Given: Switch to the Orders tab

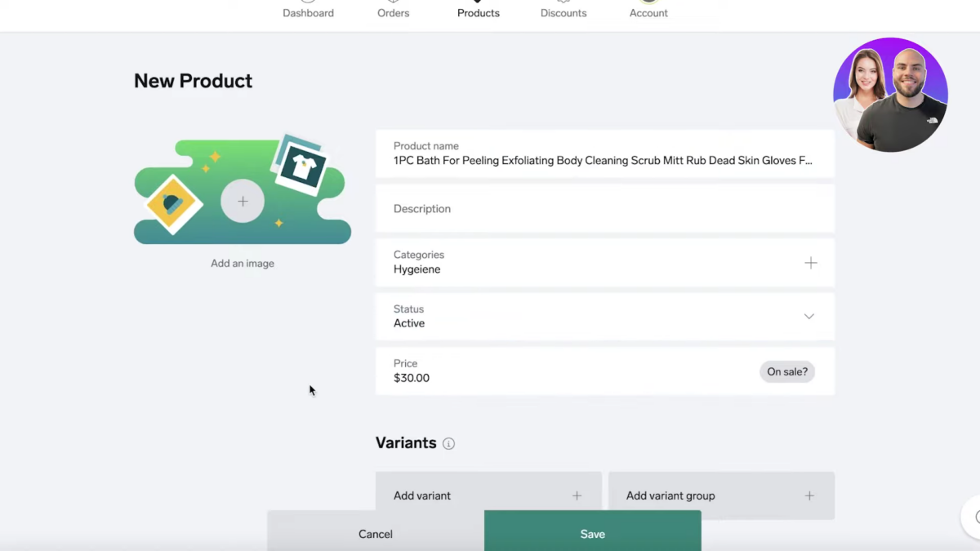Looking at the screenshot, I should (x=393, y=12).
